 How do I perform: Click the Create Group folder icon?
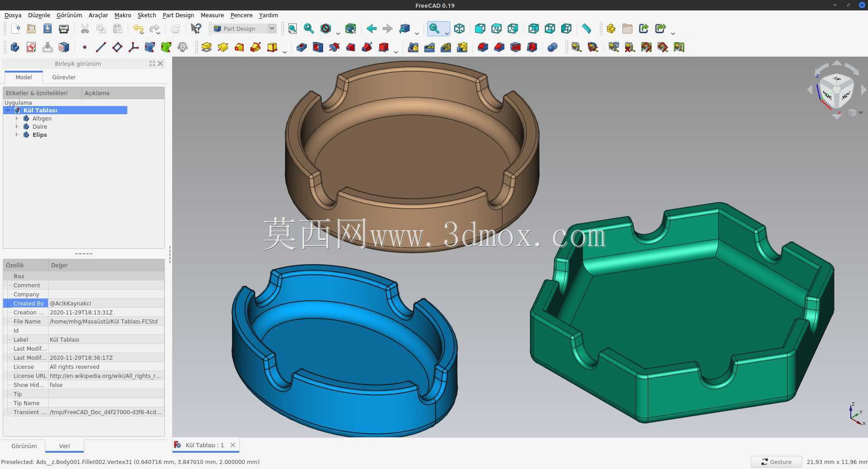pos(627,29)
